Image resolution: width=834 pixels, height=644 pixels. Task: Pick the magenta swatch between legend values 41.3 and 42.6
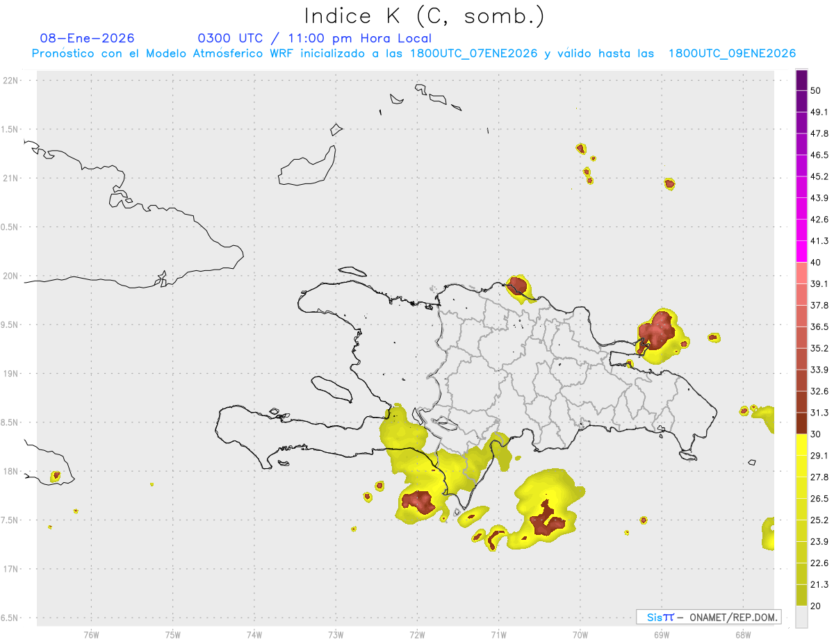coord(801,230)
